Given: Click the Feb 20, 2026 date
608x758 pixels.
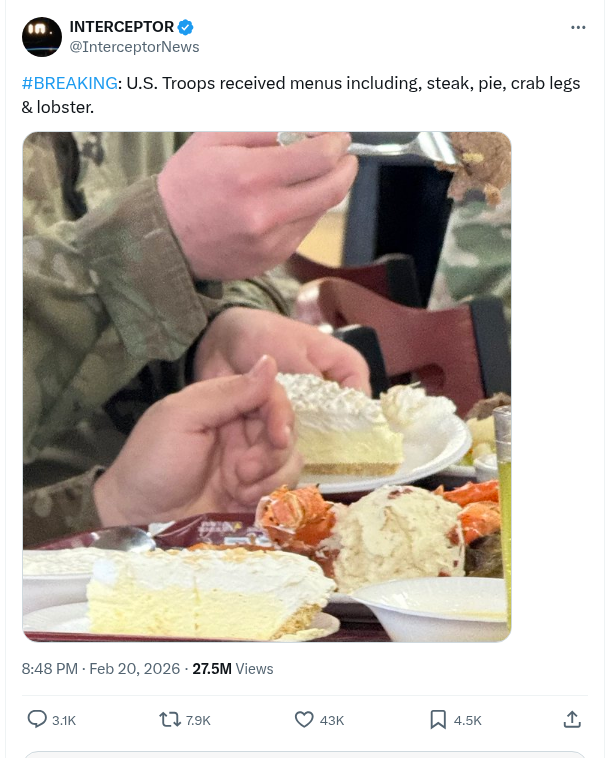Looking at the screenshot, I should coord(135,669).
